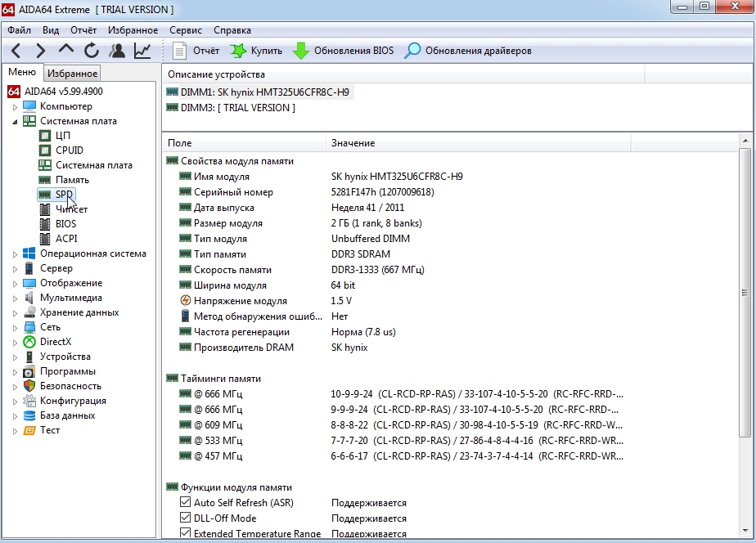Switch to the Избранное tab
The image size is (756, 543).
point(72,74)
